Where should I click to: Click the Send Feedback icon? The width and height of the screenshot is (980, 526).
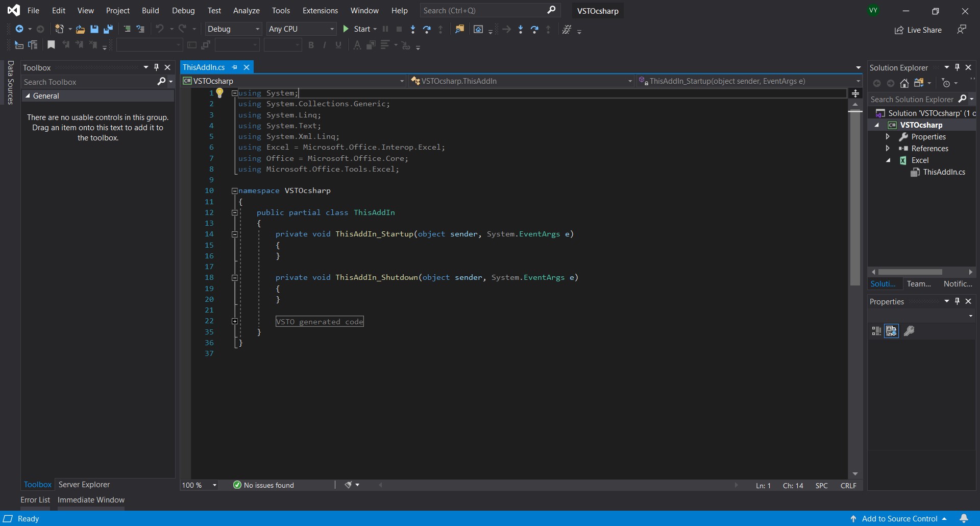(962, 30)
